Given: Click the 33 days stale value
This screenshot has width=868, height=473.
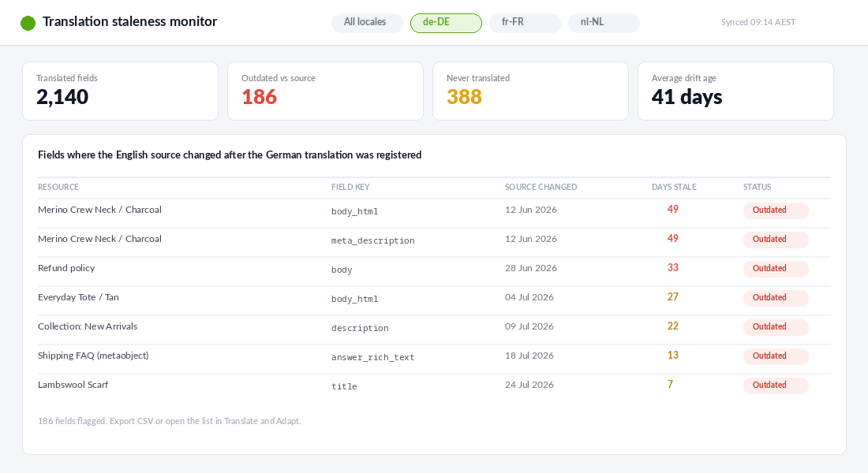Looking at the screenshot, I should 672,268.
